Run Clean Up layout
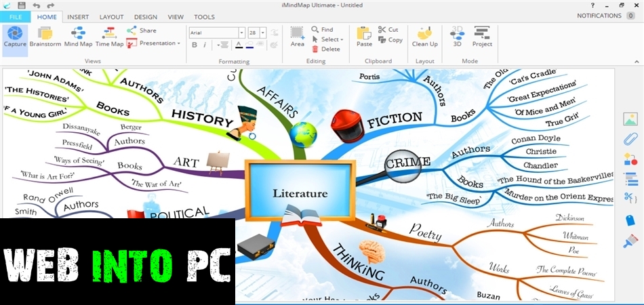This screenshot has height=305, width=644. click(x=424, y=37)
